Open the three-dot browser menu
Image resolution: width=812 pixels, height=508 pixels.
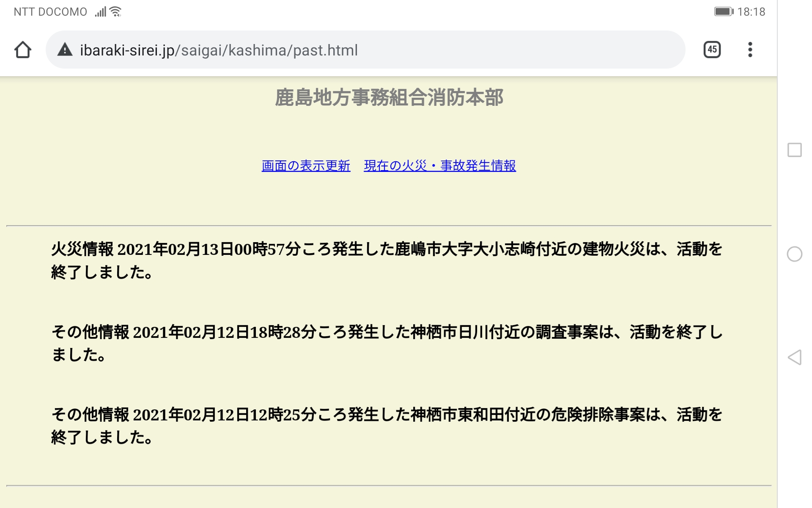pos(750,50)
